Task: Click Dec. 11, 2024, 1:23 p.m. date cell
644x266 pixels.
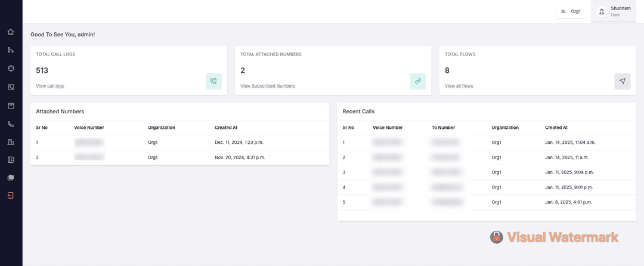Action: (239, 143)
